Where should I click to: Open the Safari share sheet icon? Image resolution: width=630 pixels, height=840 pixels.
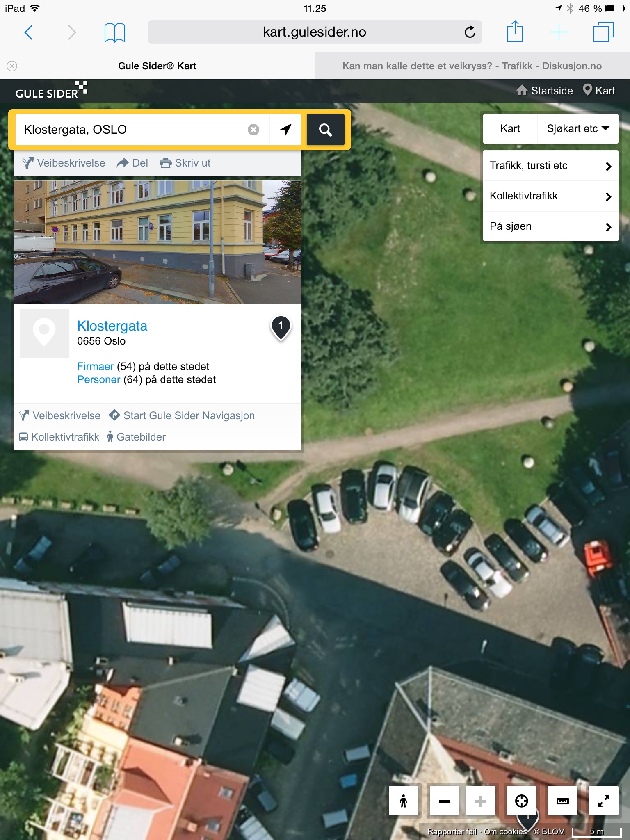(x=515, y=32)
